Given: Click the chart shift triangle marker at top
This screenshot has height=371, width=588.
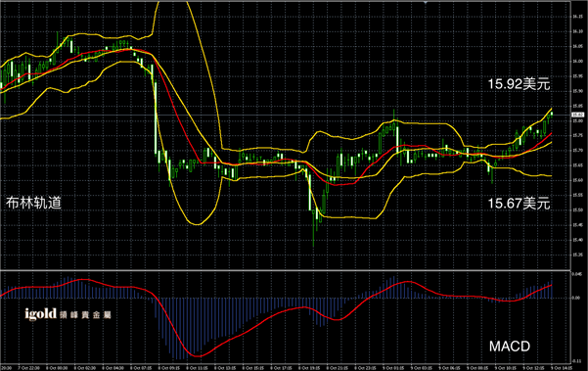Looking at the screenshot, I should [426, 2].
